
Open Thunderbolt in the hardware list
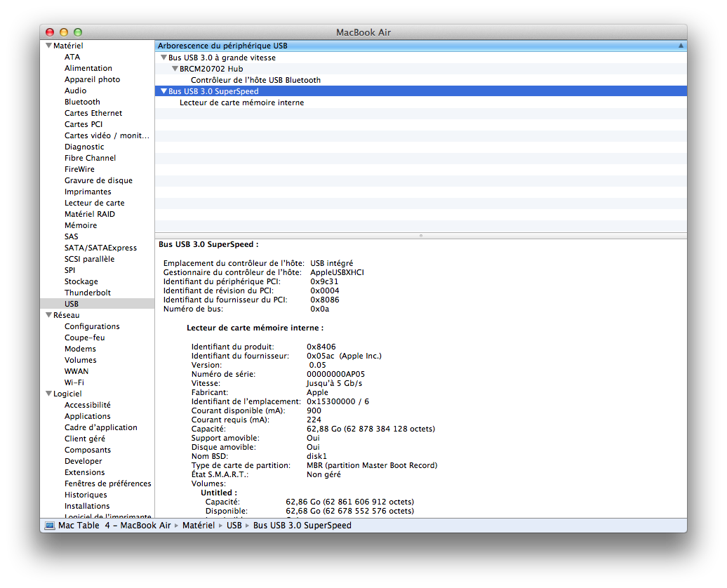tap(88, 293)
